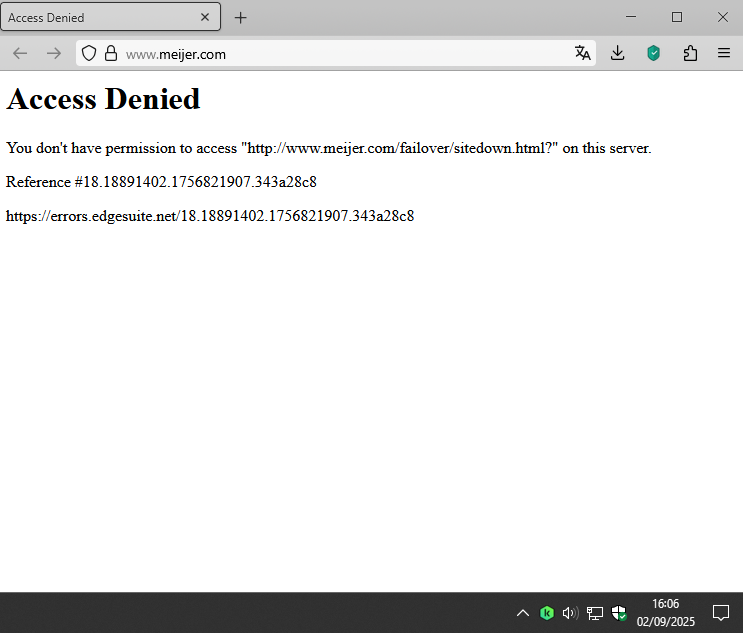743x633 pixels.
Task: Open the downloads panel
Action: [617, 53]
